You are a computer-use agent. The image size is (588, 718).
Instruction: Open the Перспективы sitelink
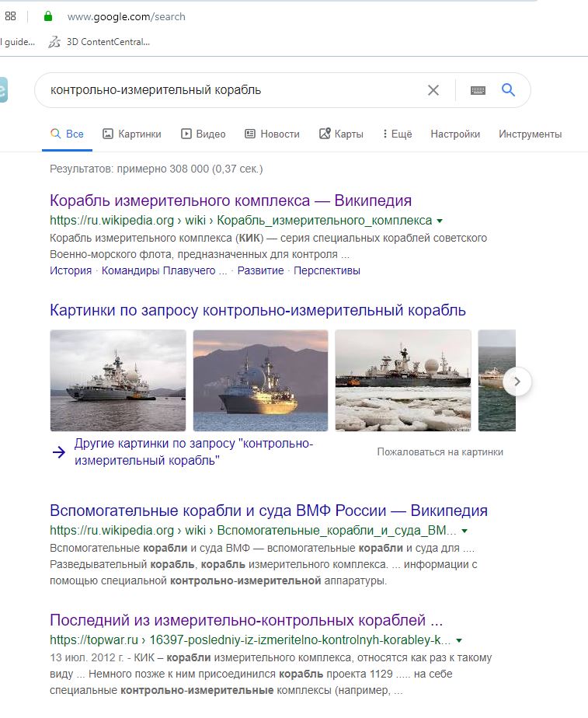click(x=327, y=270)
